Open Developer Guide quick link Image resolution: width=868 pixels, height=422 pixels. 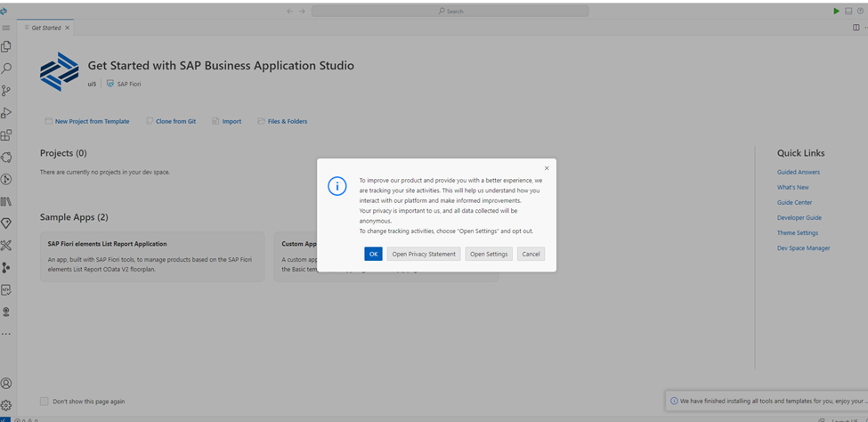point(799,217)
